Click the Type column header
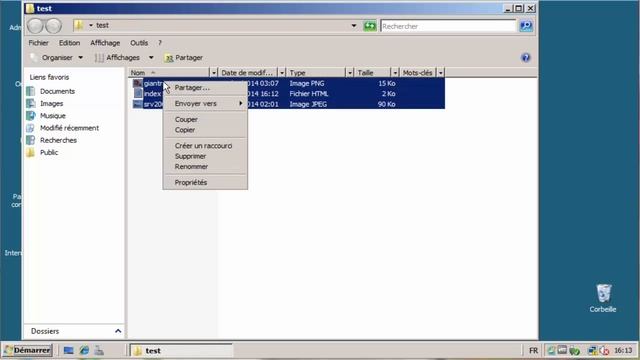Viewport: 640px width, 360px height. click(316, 73)
